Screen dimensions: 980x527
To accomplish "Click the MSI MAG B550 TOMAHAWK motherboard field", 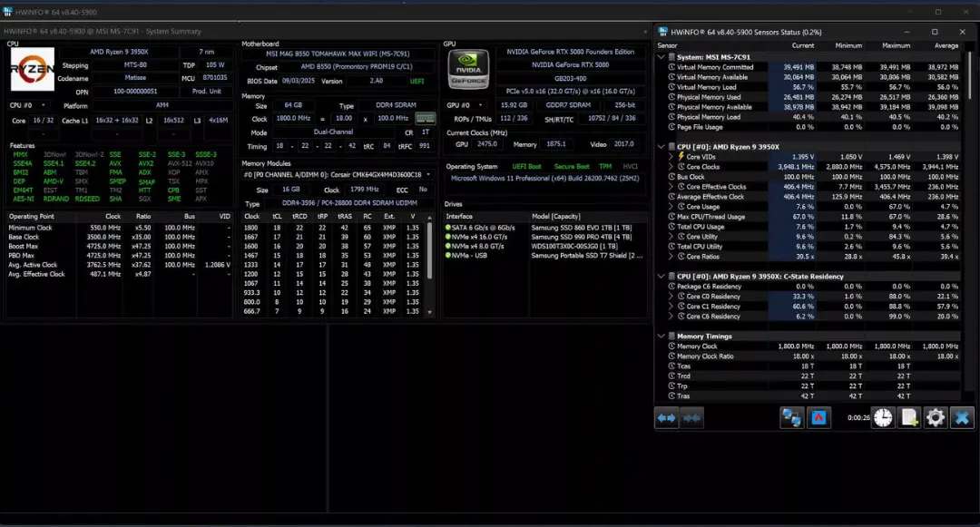I will point(338,54).
